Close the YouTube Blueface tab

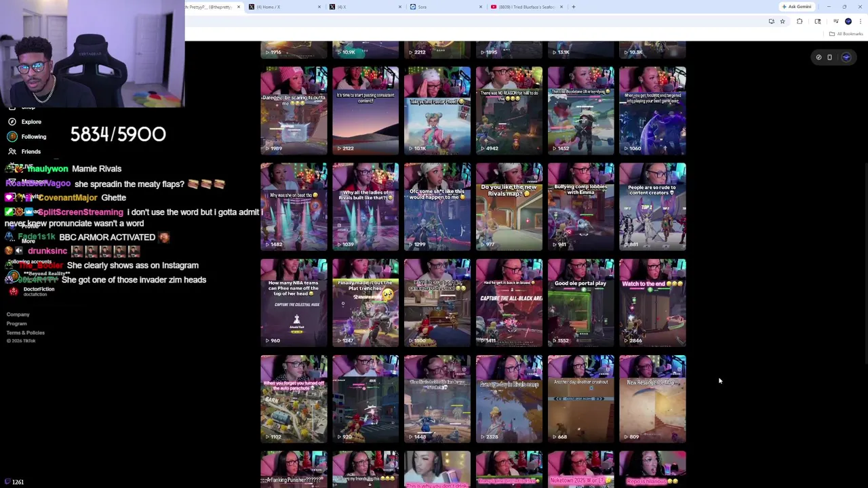pyautogui.click(x=561, y=7)
